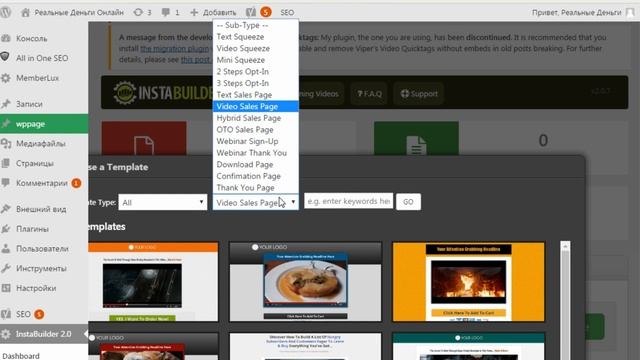Select Thank You Page option
The image size is (640, 360).
[256, 188]
